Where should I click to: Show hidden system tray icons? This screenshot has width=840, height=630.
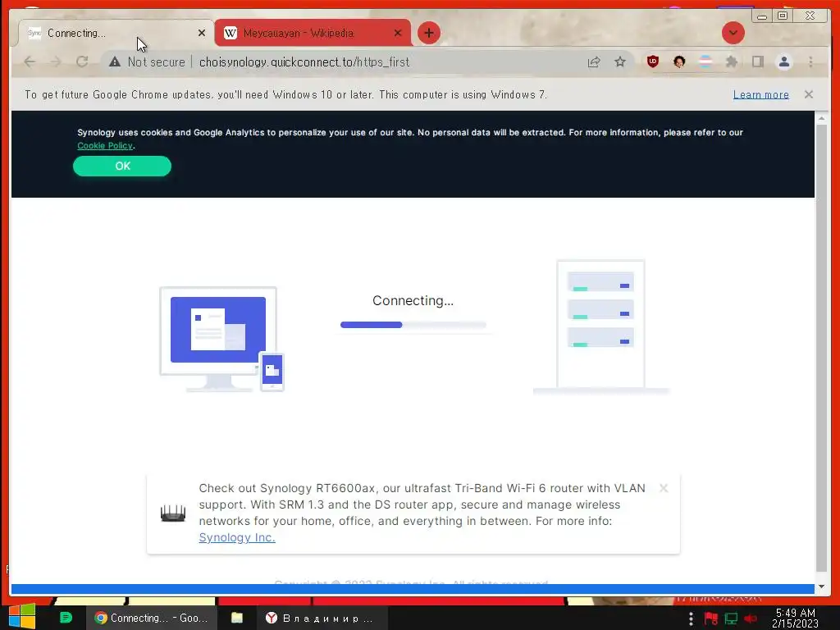[x=691, y=619]
